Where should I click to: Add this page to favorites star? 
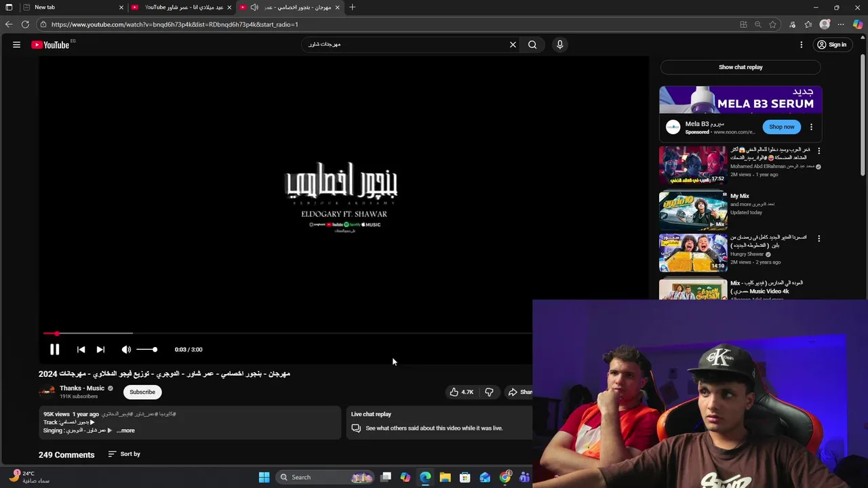(x=772, y=24)
